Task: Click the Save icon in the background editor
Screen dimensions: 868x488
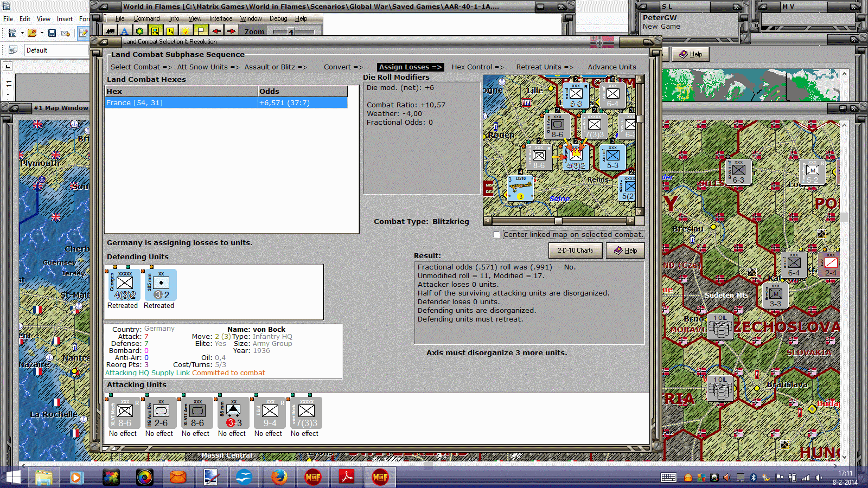Action: pyautogui.click(x=52, y=33)
